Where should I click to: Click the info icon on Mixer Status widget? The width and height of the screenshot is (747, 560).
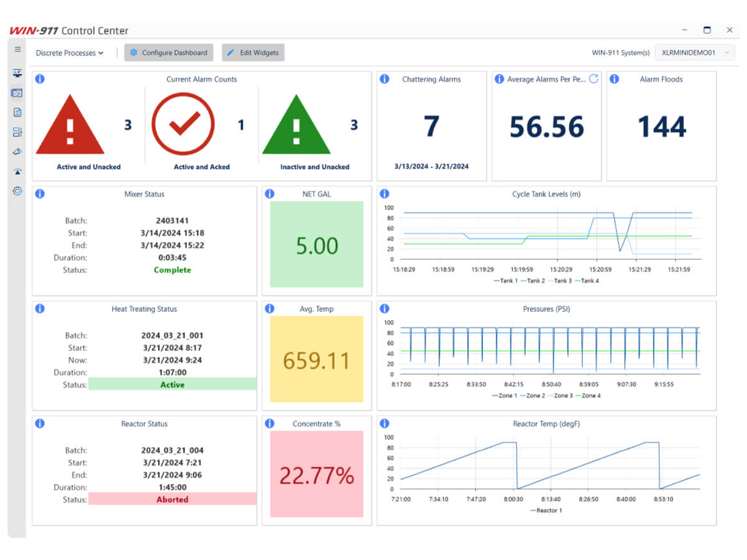coord(40,193)
